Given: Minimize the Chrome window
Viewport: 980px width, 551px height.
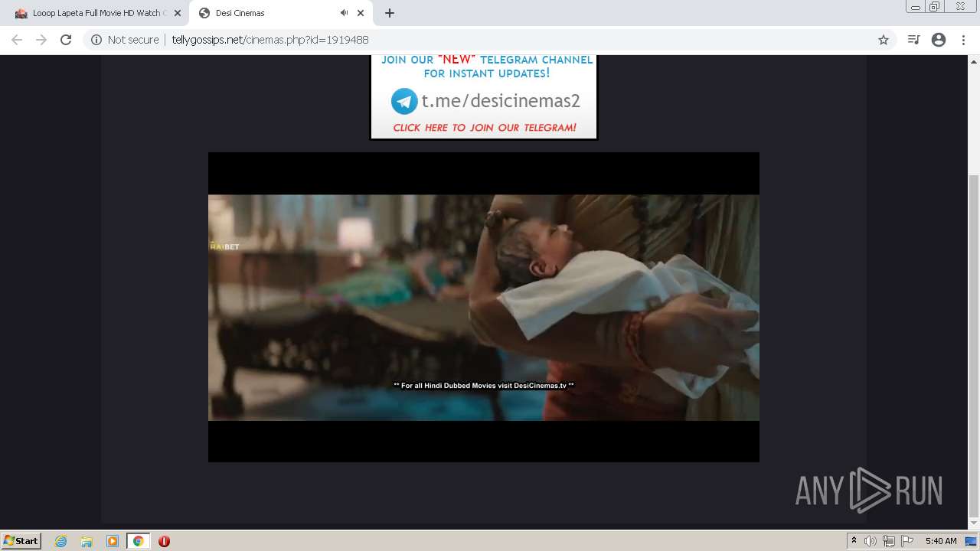Looking at the screenshot, I should [916, 6].
